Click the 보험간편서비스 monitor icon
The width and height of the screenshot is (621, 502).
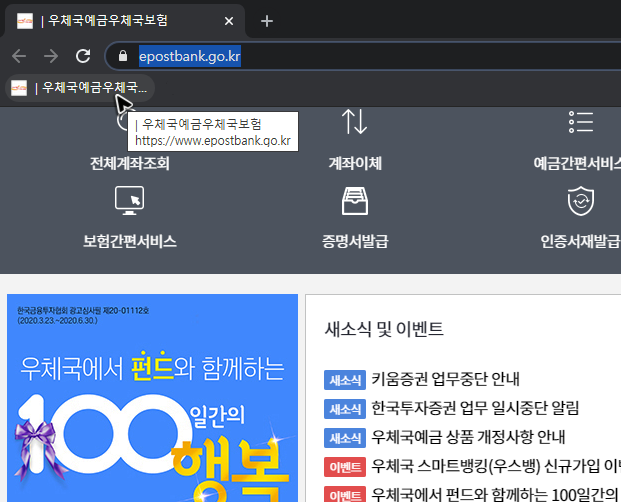[130, 200]
